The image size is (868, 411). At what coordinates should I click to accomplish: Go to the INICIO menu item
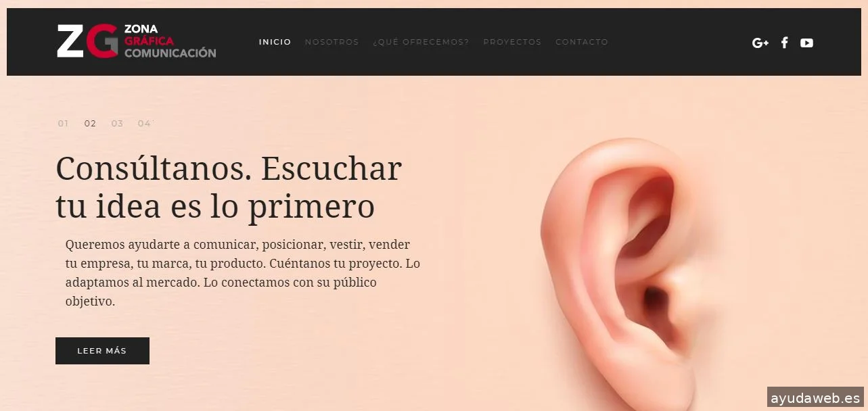275,42
